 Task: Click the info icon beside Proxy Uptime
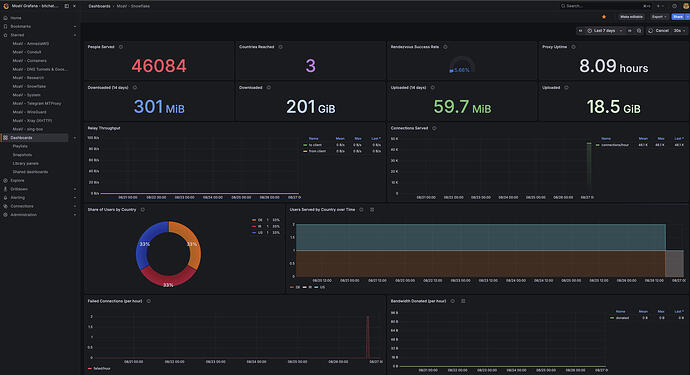(x=573, y=47)
